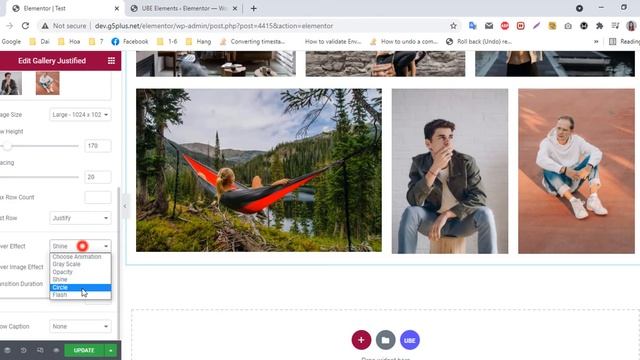
Task: Click the Spacing value field
Action: point(98,177)
